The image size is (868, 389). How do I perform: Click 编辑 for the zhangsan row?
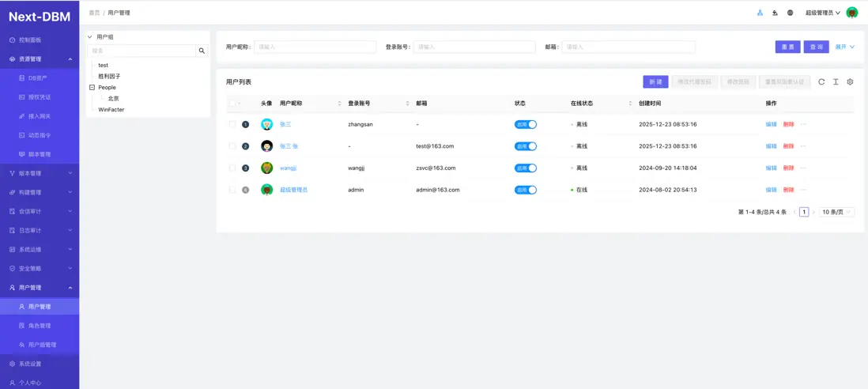tap(771, 124)
